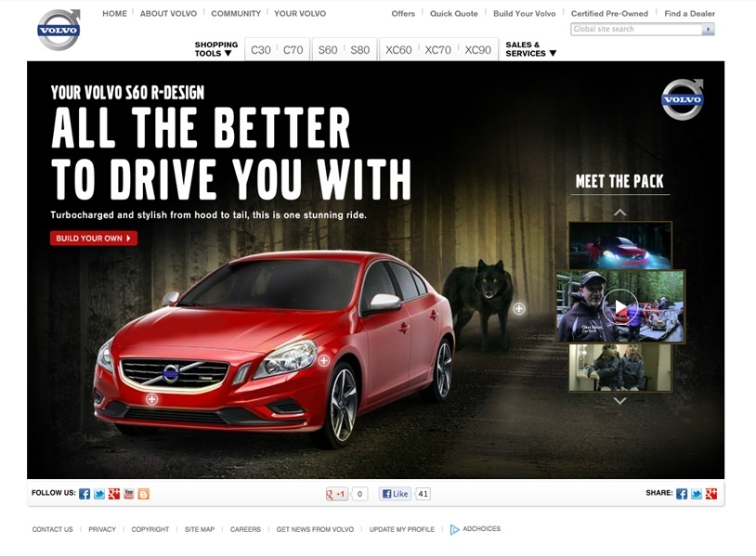Click Get News From Volvo link

pos(316,529)
